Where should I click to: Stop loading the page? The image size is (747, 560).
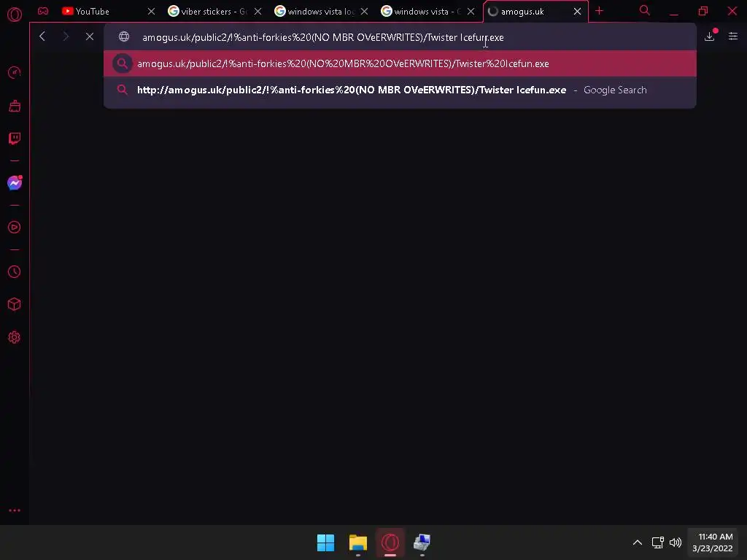pos(90,36)
